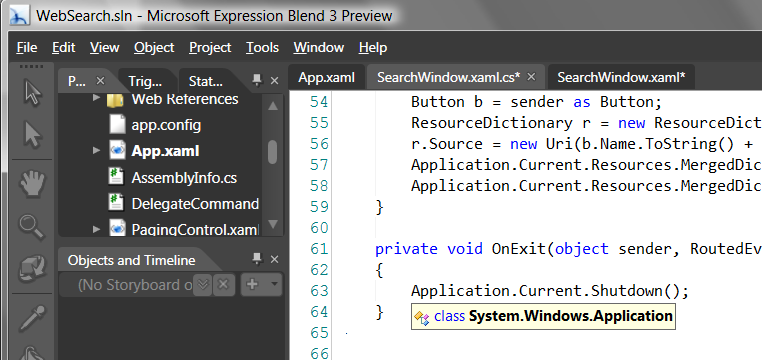The height and width of the screenshot is (360, 762).
Task: Open the Object menu
Action: click(154, 48)
